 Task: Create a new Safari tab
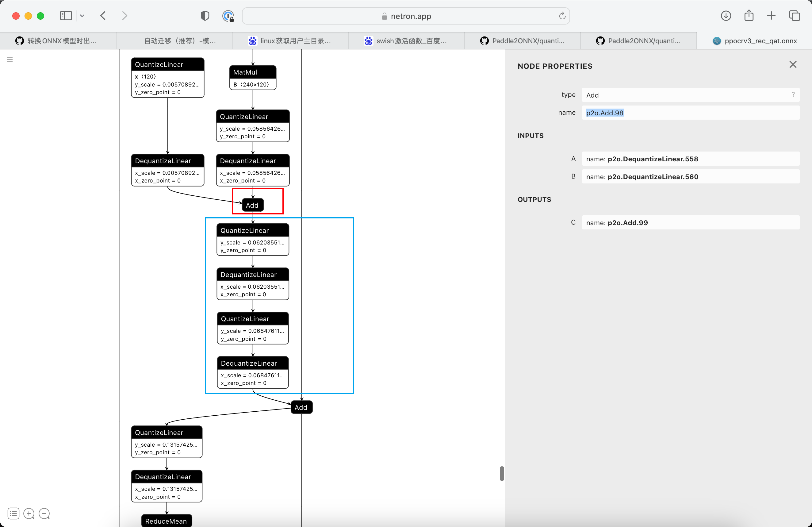pyautogui.click(x=772, y=16)
